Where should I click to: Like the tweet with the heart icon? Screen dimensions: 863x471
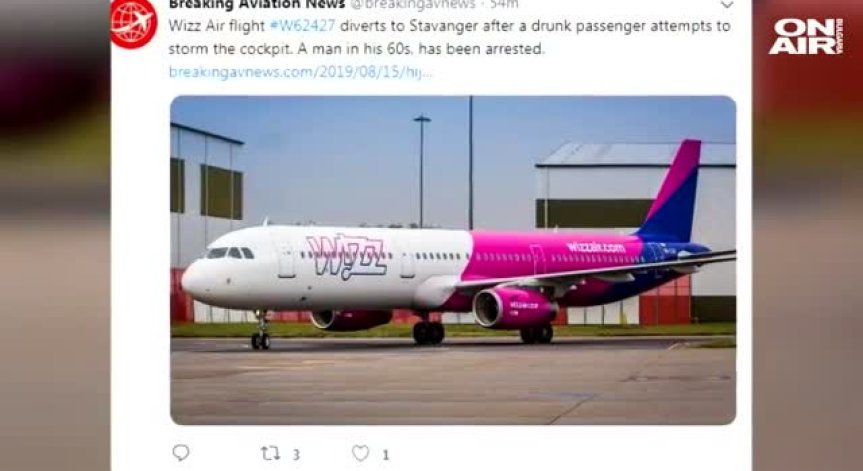click(361, 453)
